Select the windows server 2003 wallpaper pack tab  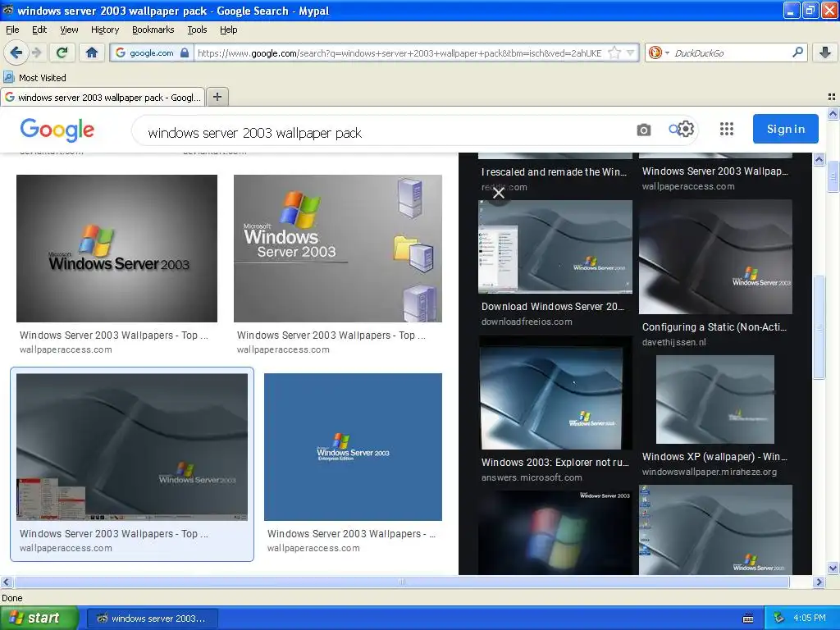coord(103,97)
